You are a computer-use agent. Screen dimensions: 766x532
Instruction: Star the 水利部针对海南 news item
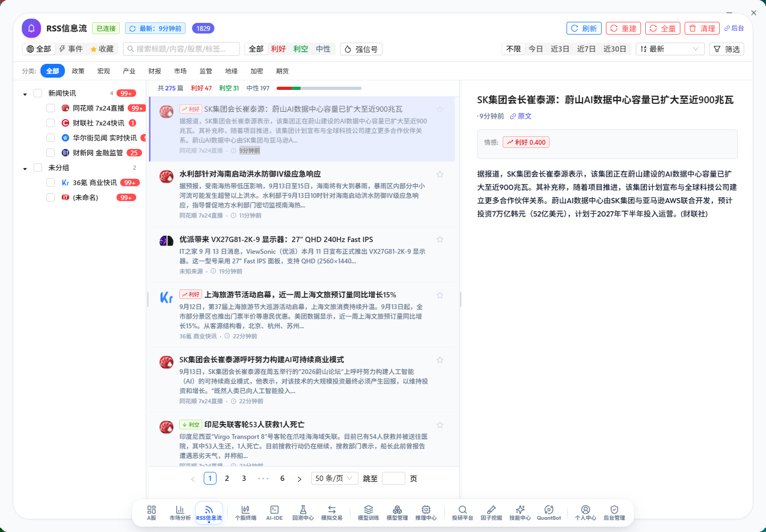440,174
